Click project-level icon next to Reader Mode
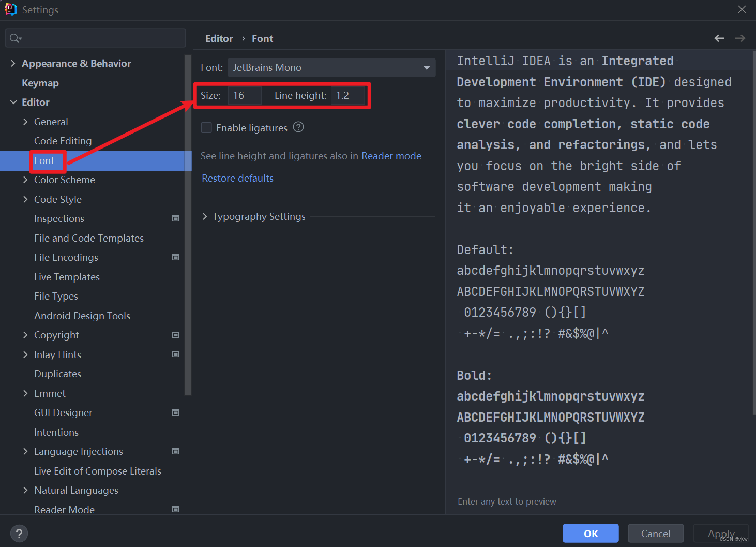This screenshot has width=756, height=547. tap(176, 509)
